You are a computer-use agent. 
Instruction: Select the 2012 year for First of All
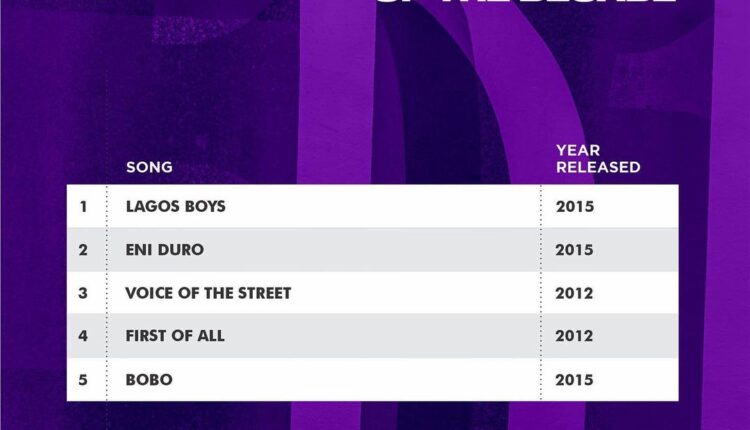[575, 336]
